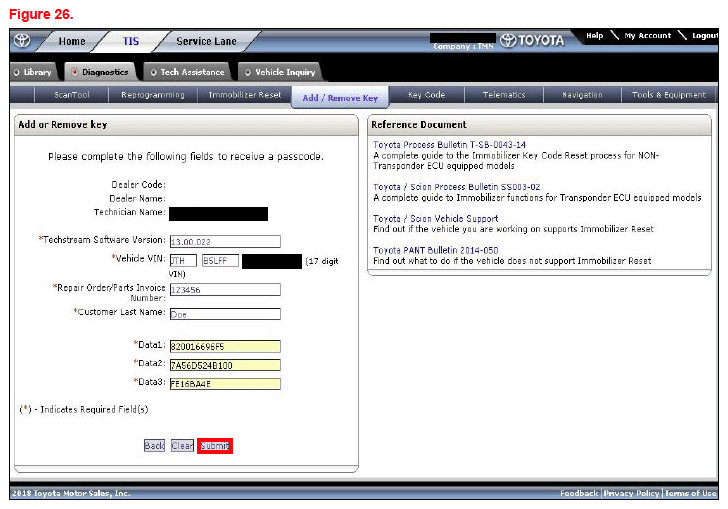Click the Feedback footer link

[x=579, y=493]
